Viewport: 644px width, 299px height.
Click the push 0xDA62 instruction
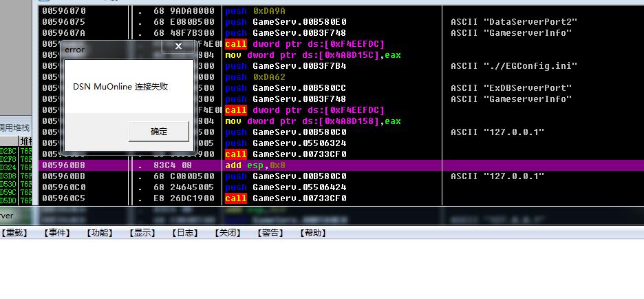click(x=255, y=77)
